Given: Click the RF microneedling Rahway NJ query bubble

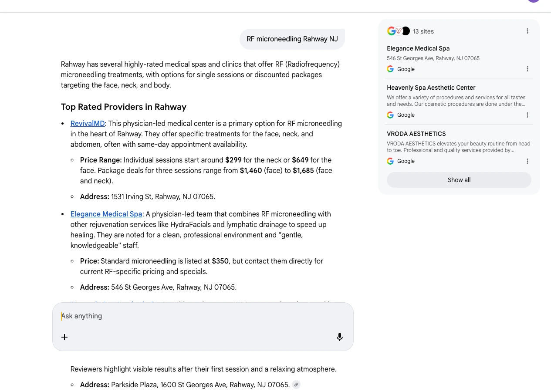Looking at the screenshot, I should pos(292,39).
